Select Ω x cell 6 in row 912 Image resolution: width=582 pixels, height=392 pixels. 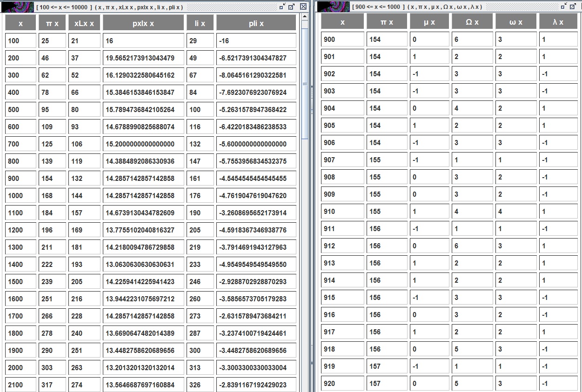click(472, 246)
